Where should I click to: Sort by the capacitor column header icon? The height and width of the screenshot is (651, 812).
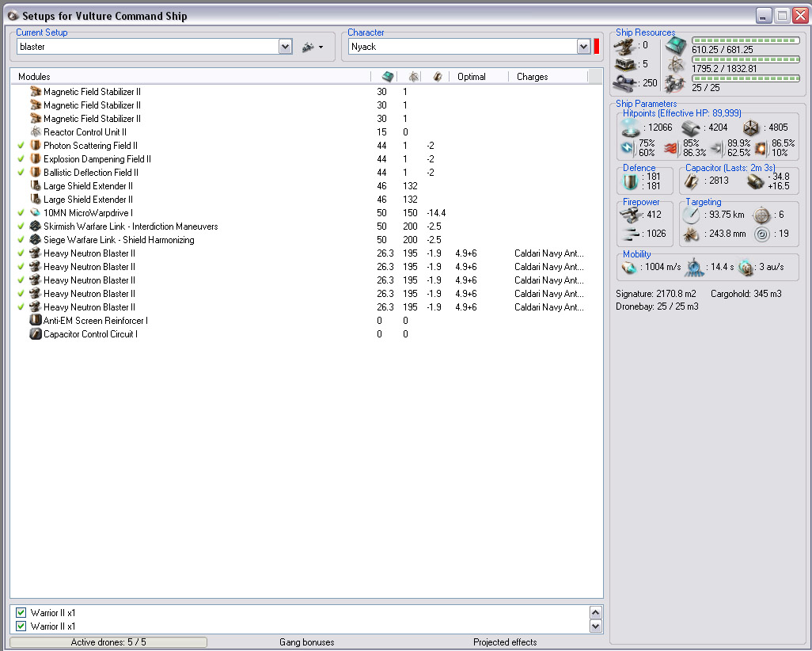click(x=438, y=77)
